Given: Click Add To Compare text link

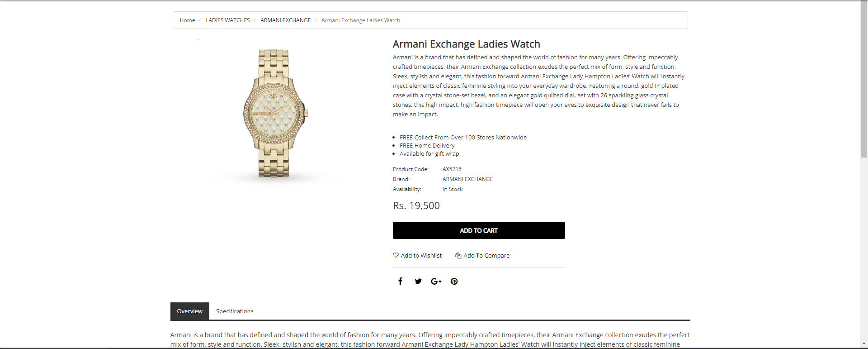Looking at the screenshot, I should (486, 256).
